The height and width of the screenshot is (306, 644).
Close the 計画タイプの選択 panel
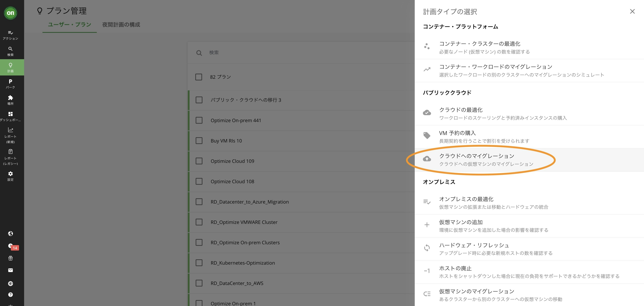pos(632,12)
